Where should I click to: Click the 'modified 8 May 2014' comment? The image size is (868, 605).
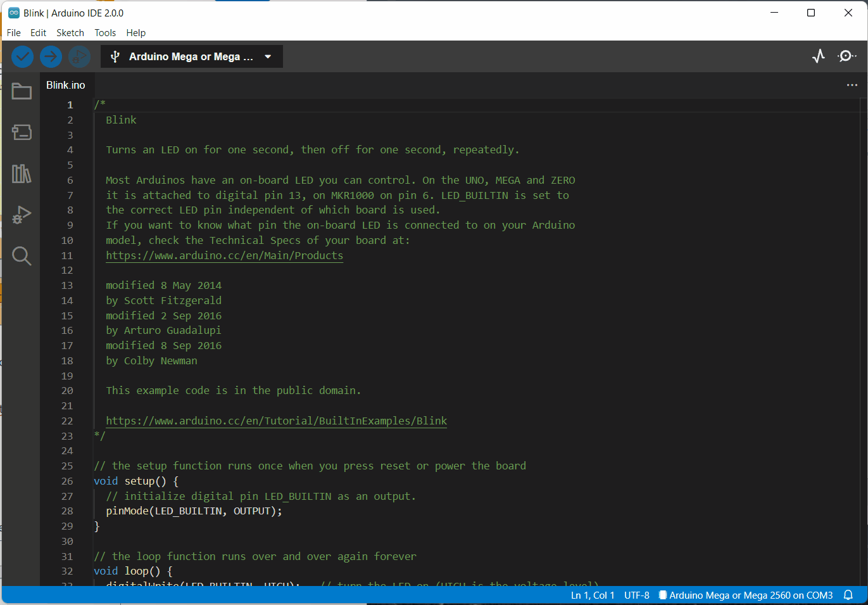click(163, 285)
